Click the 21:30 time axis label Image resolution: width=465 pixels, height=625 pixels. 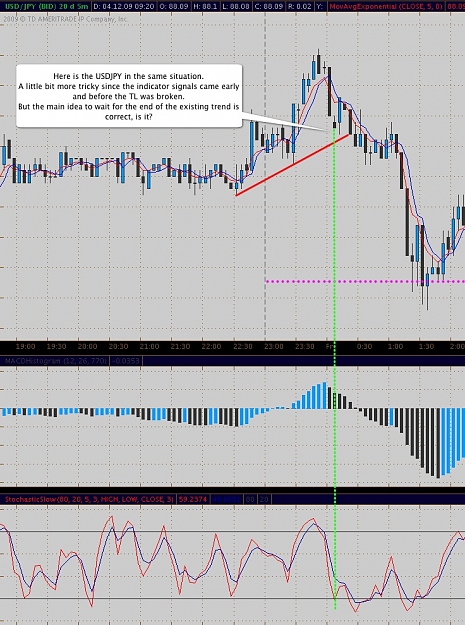(180, 346)
